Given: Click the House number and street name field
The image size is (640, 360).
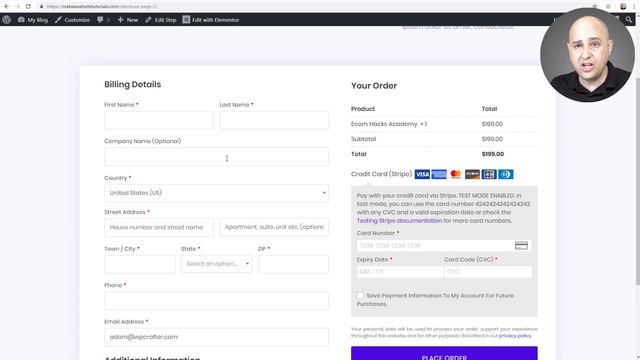Looking at the screenshot, I should (x=159, y=227).
